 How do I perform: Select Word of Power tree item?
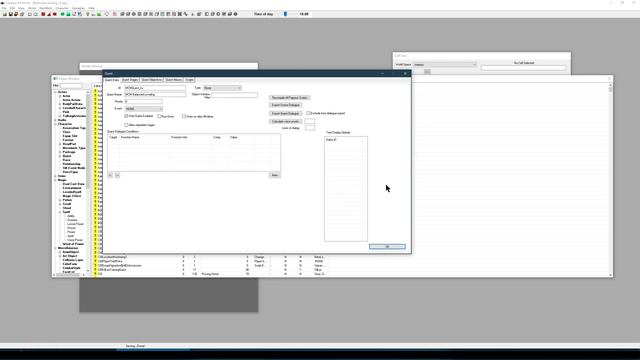(73, 244)
